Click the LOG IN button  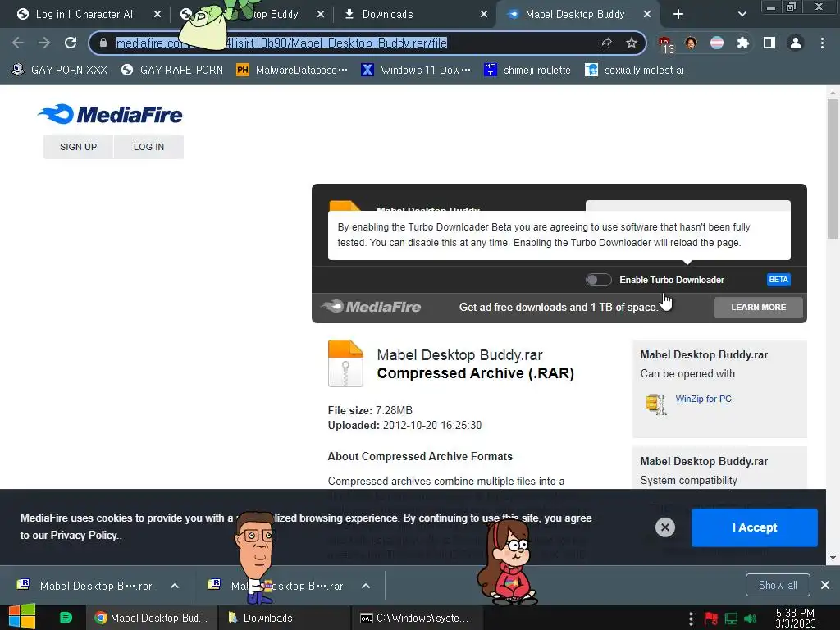(x=149, y=147)
